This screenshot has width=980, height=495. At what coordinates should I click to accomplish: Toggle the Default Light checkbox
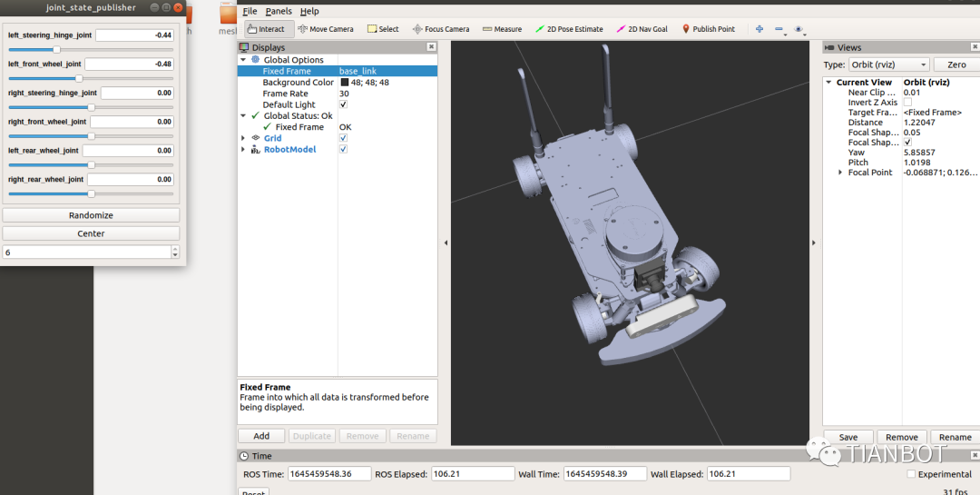tap(343, 104)
